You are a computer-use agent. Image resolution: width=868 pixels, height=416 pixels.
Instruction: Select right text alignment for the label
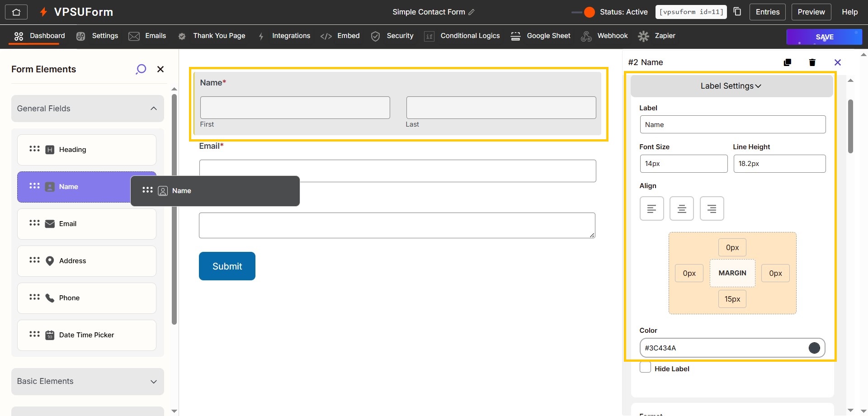(x=712, y=208)
